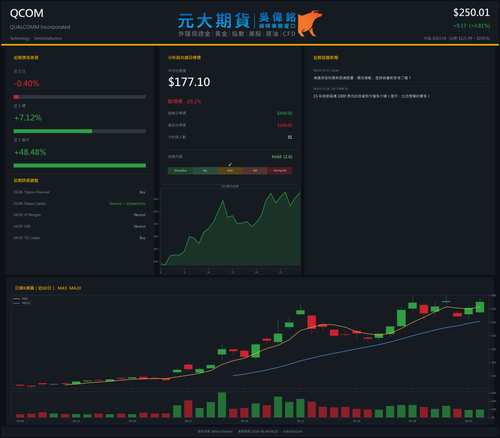Click the +9.17 (+3.81%) price change

pos(471,26)
